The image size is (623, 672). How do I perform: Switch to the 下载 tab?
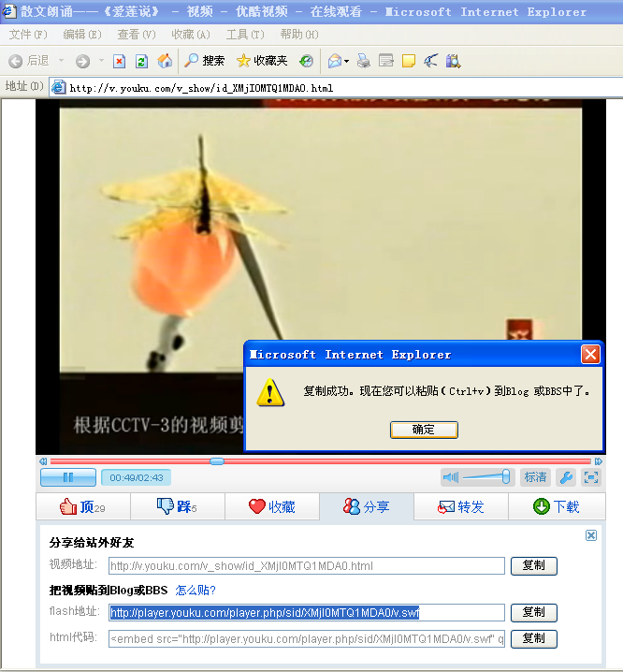(556, 506)
